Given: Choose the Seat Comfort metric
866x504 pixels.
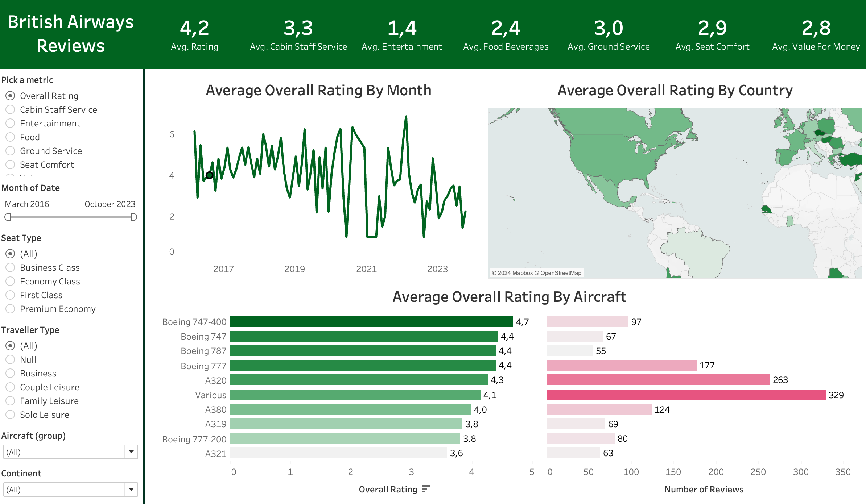Looking at the screenshot, I should click(10, 164).
